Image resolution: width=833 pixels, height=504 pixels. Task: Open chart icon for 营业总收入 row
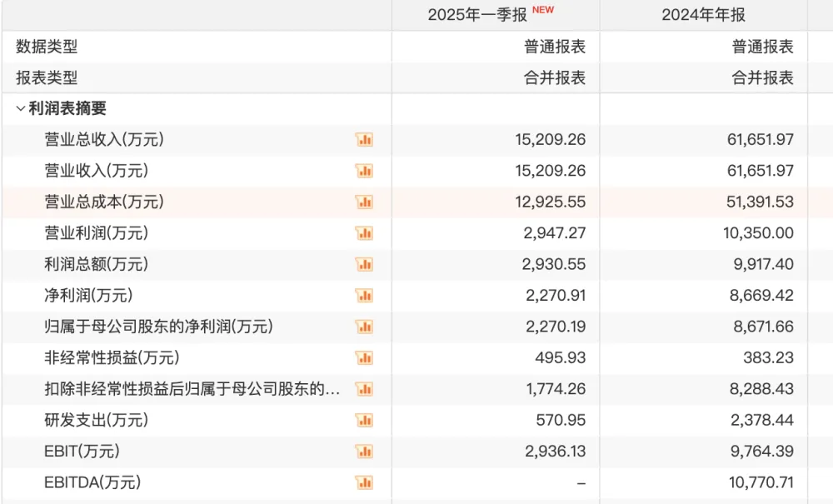pos(365,140)
